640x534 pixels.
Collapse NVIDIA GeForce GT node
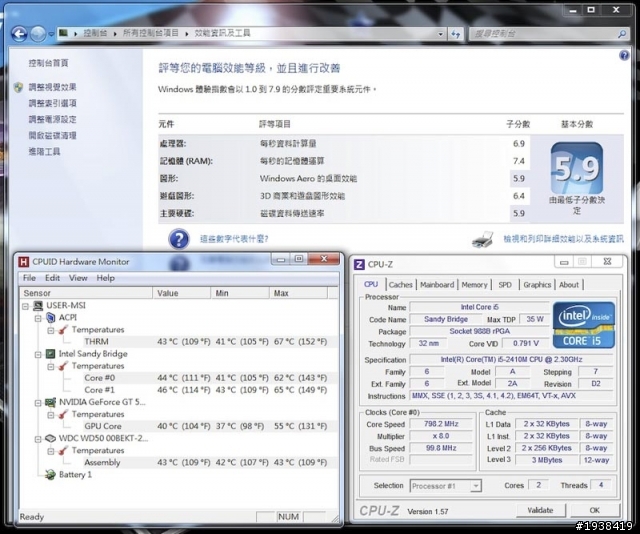pos(38,403)
